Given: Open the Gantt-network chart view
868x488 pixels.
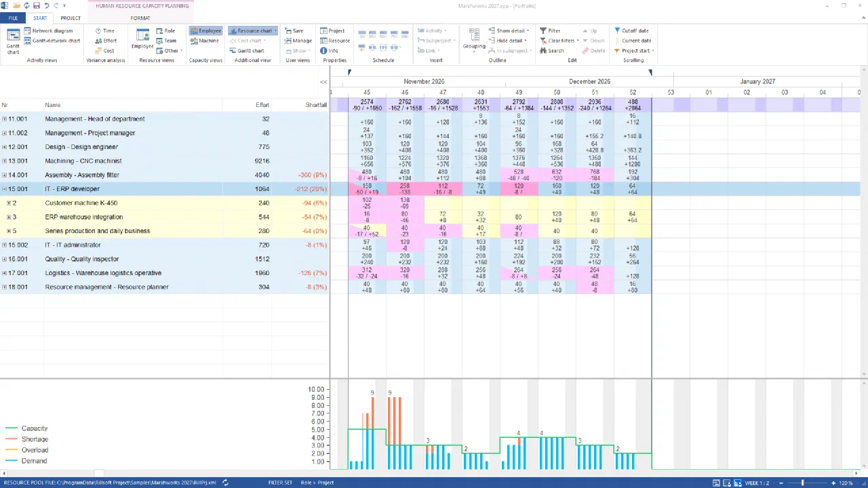Looking at the screenshot, I should click(52, 41).
